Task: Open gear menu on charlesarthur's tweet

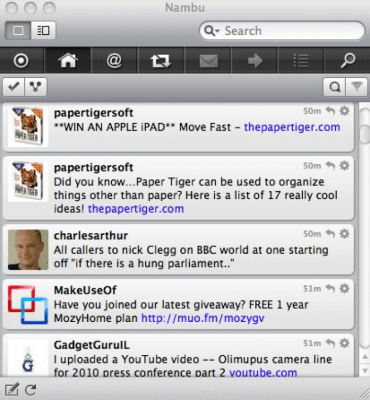Action: tap(344, 234)
